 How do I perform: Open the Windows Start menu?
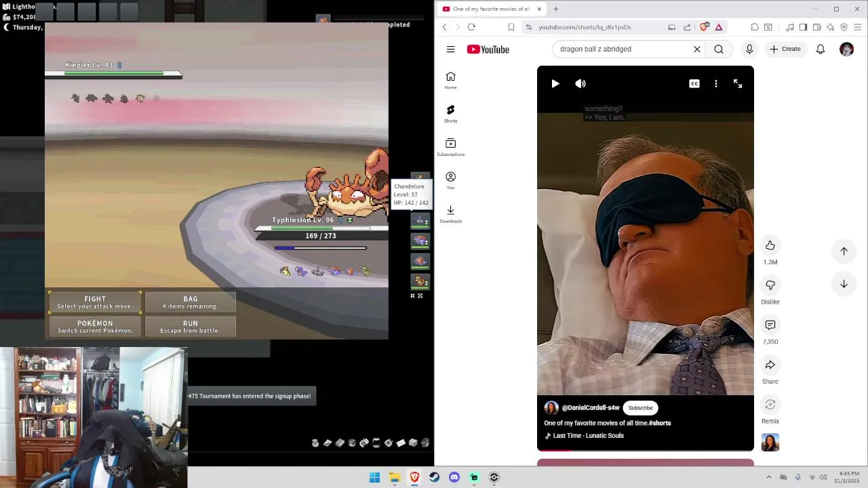pos(374,477)
